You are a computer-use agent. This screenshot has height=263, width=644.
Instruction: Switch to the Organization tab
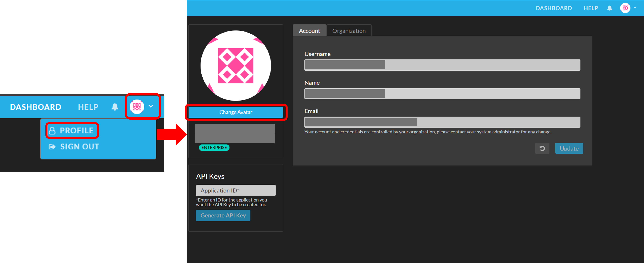349,31
